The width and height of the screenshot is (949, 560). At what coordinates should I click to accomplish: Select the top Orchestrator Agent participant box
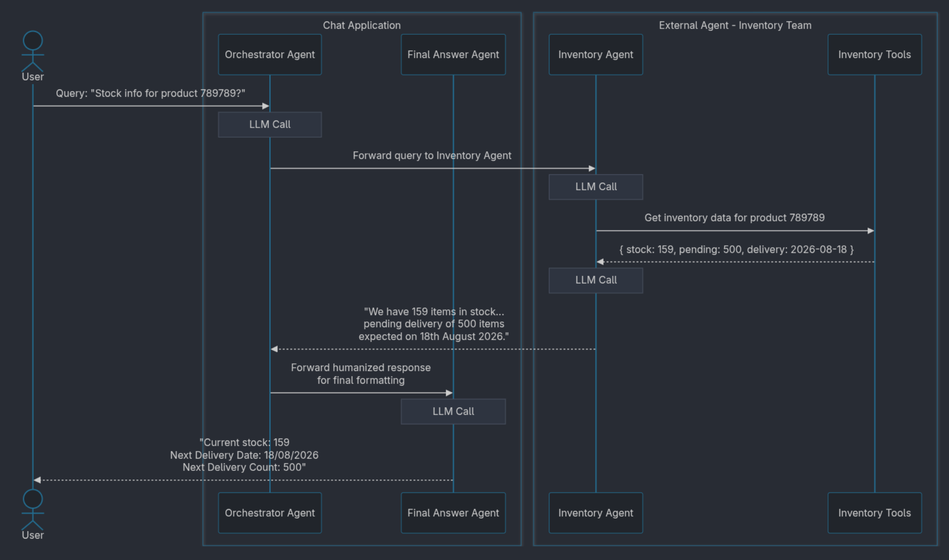click(270, 54)
